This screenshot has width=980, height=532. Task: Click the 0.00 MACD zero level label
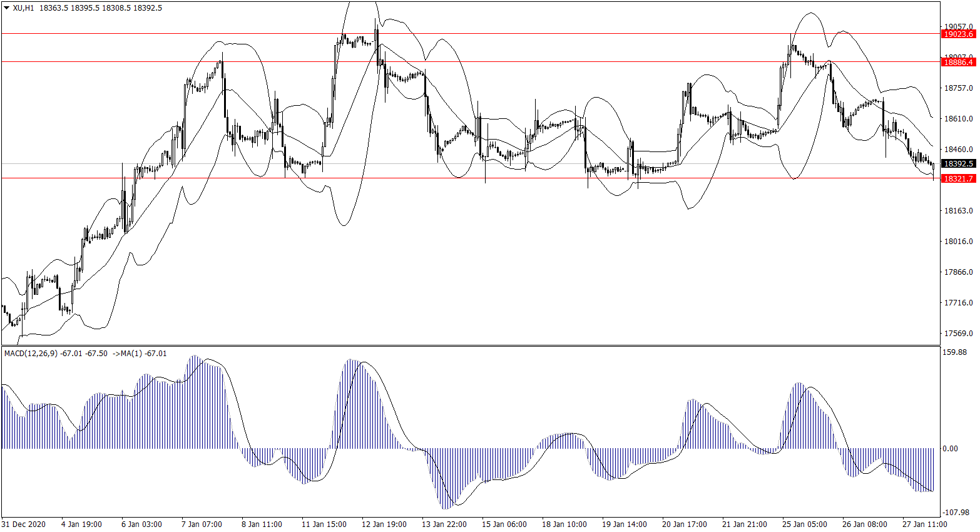(x=950, y=449)
